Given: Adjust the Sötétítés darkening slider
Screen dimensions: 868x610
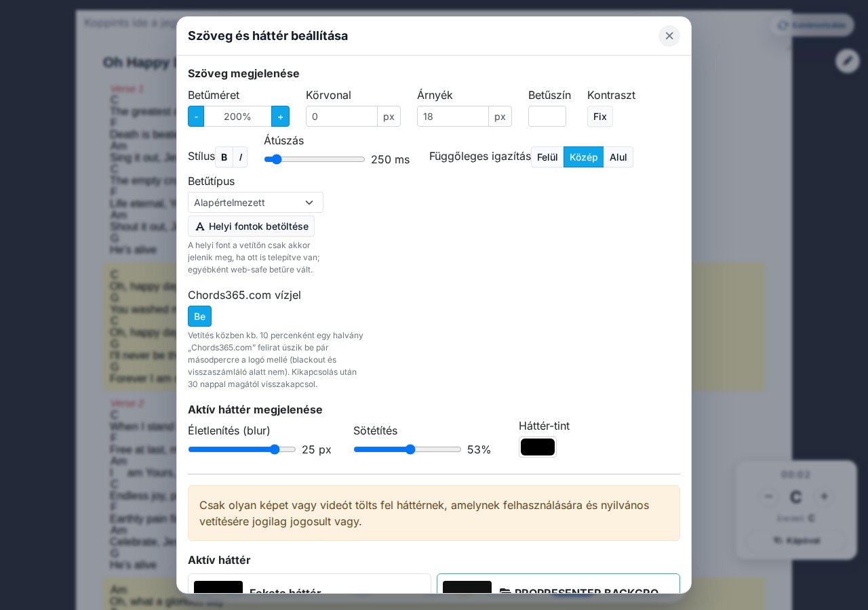Looking at the screenshot, I should pos(408,449).
